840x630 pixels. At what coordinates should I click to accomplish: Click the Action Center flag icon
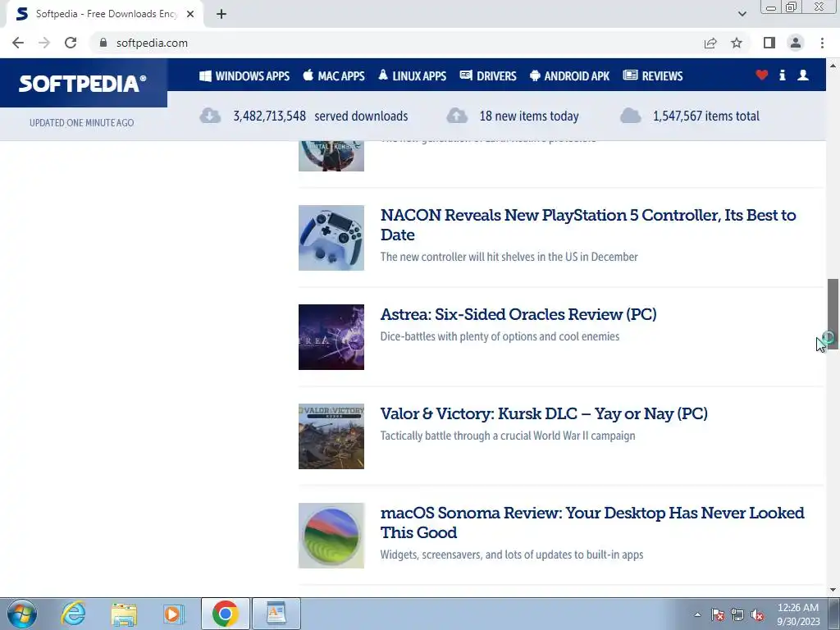click(718, 614)
